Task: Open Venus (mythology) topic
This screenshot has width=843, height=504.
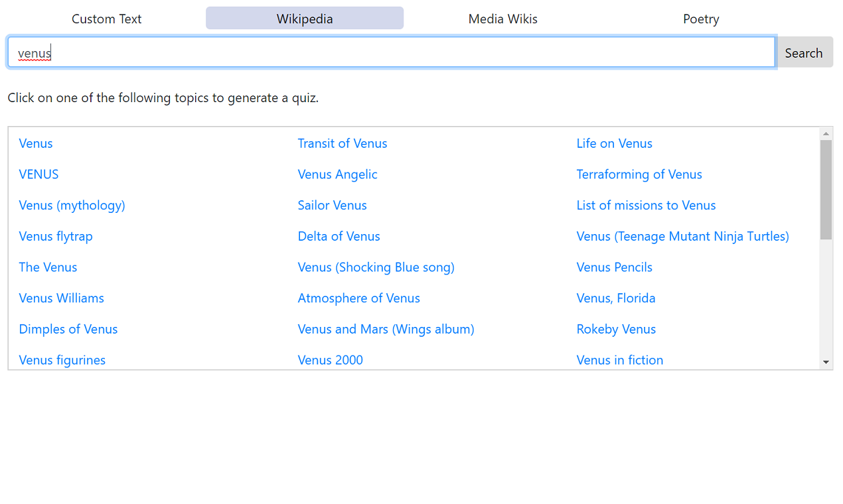Action: (72, 205)
